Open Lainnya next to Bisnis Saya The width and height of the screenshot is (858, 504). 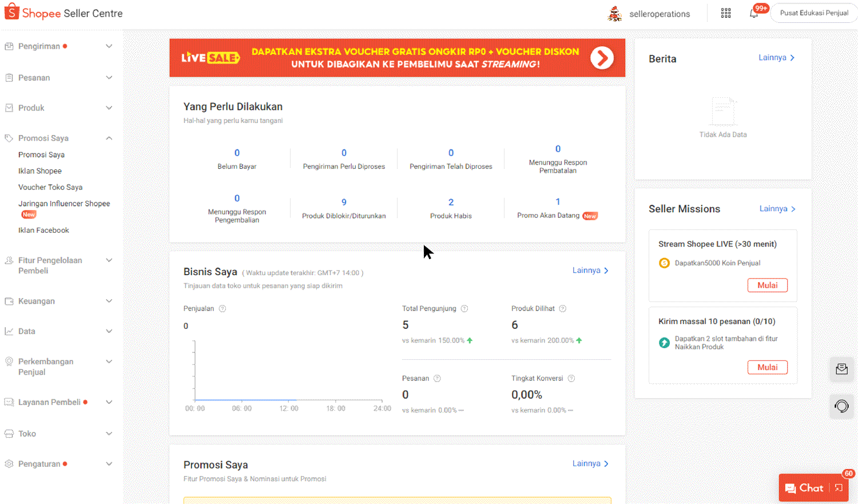589,270
